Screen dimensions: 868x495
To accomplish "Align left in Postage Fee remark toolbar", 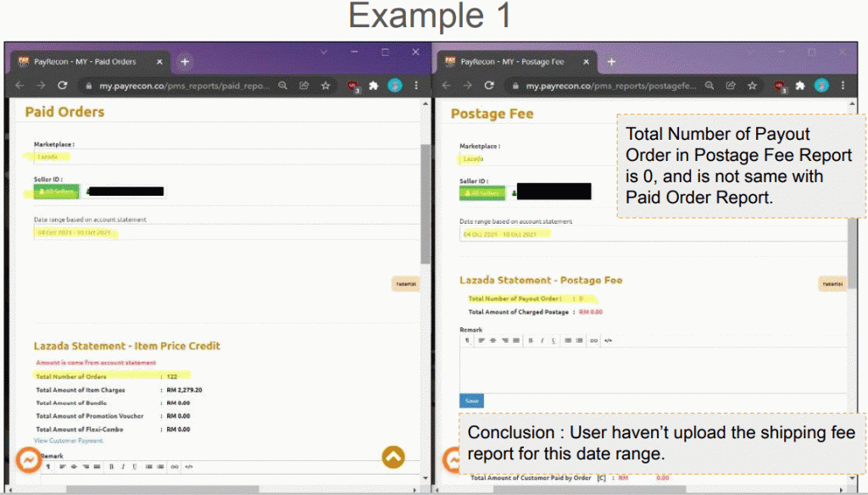I will coord(481,341).
